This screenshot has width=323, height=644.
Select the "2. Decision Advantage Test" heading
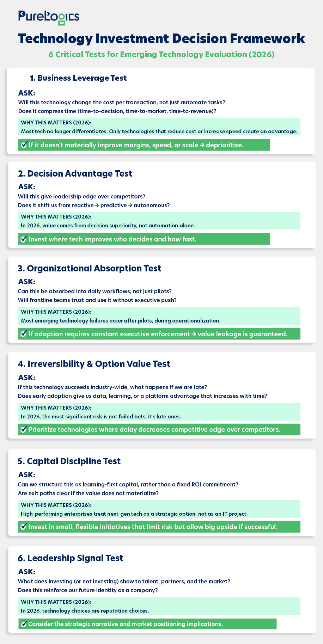[x=75, y=173]
